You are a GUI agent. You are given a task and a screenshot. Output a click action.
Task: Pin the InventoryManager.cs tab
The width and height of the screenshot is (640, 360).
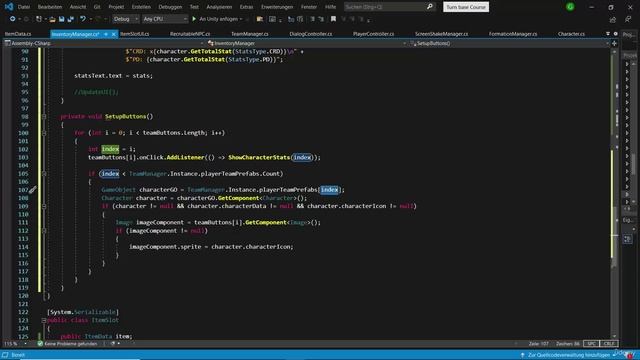pos(106,34)
